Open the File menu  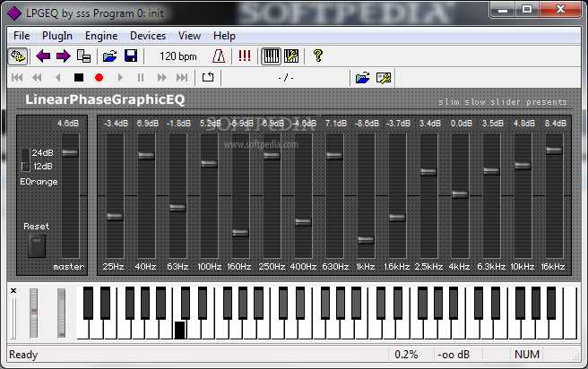tap(22, 36)
